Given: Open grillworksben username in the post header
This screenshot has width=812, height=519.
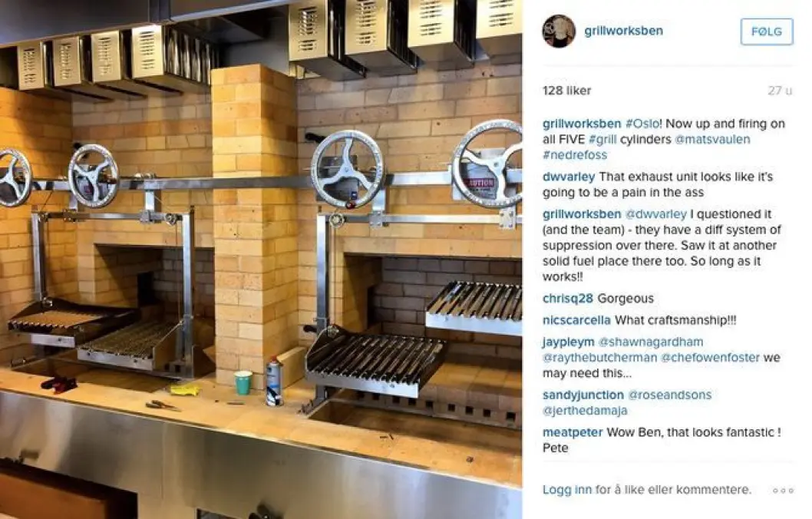Looking at the screenshot, I should tap(623, 31).
